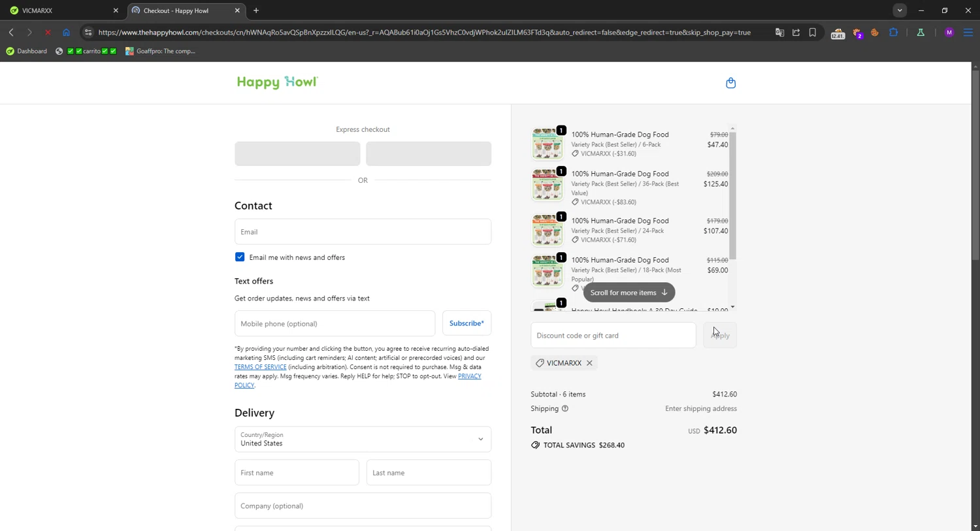980x531 pixels.
Task: Open the plain cookie extension icon
Action: point(875,32)
